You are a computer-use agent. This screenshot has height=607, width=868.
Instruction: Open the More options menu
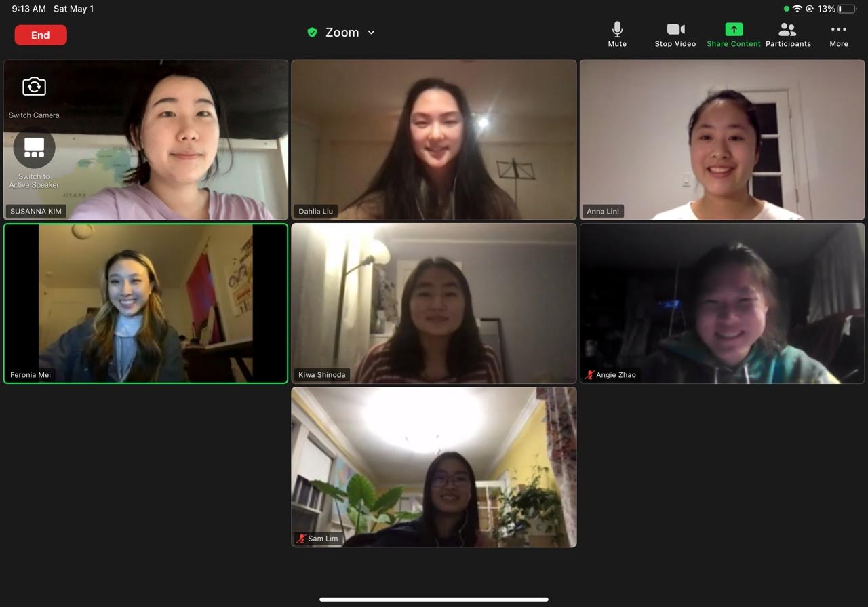(839, 35)
